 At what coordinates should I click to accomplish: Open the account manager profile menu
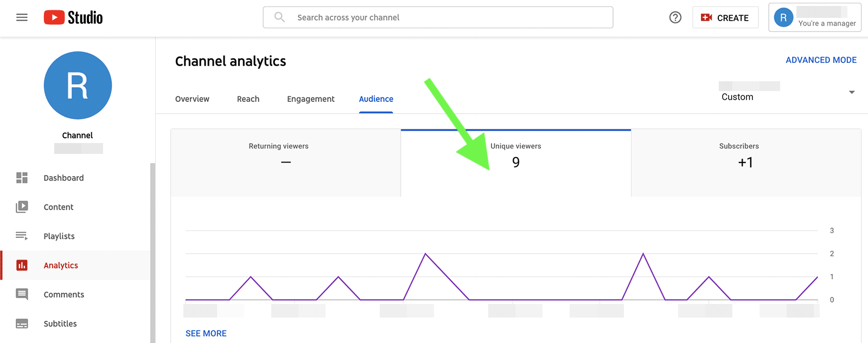(x=814, y=17)
